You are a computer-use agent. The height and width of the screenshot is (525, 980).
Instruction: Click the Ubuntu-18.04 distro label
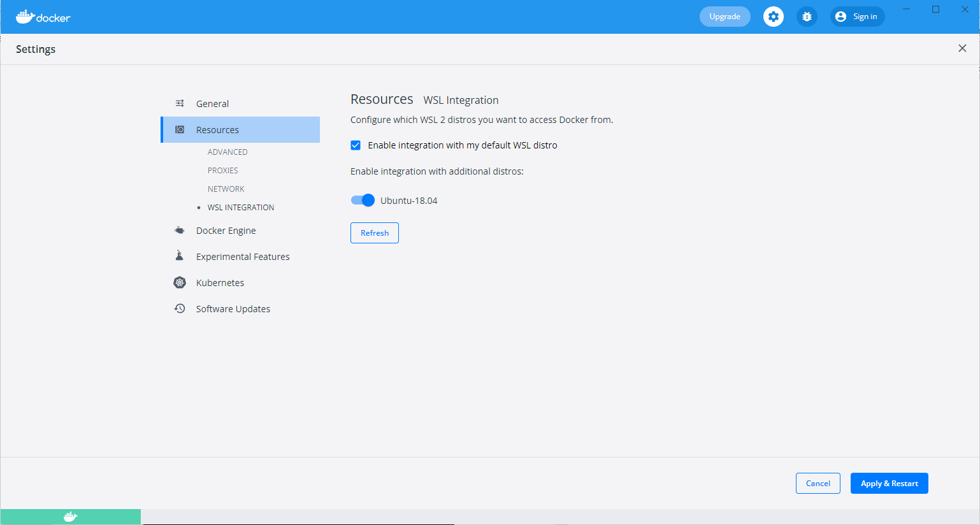click(x=409, y=201)
